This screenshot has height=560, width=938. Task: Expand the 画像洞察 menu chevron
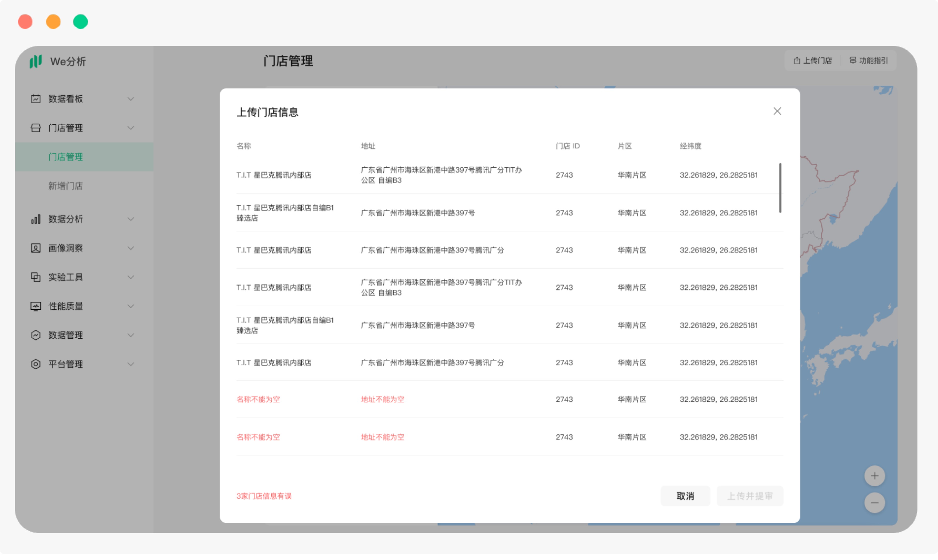pyautogui.click(x=131, y=248)
